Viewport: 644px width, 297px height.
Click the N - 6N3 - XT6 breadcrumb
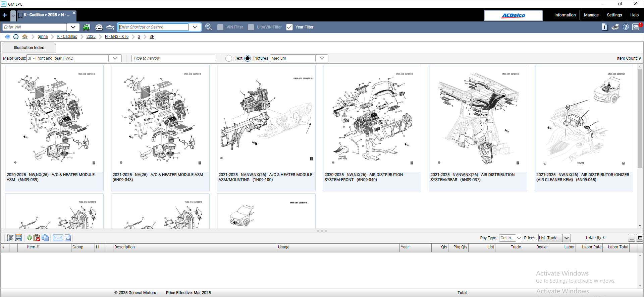pyautogui.click(x=117, y=37)
